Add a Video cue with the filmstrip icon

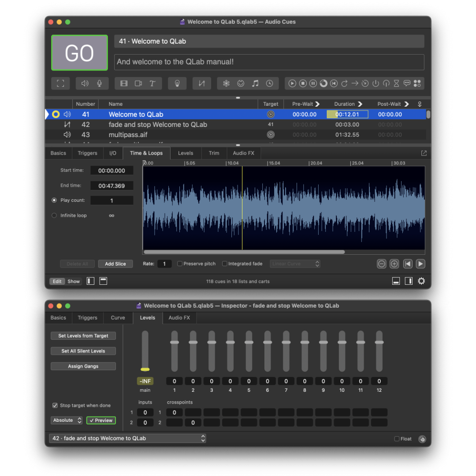click(124, 83)
